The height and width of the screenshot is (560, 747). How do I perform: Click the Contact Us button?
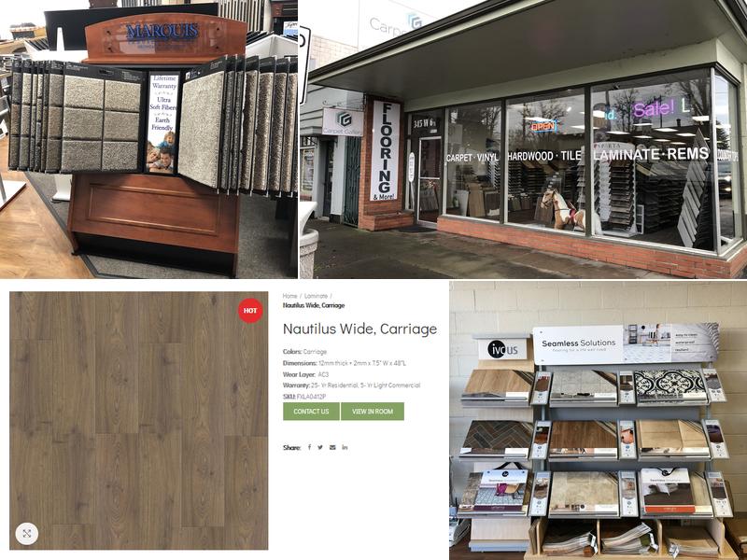pyautogui.click(x=311, y=412)
